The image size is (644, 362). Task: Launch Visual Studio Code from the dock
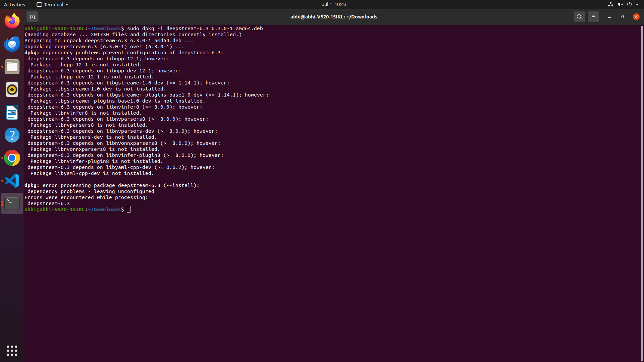point(12,181)
